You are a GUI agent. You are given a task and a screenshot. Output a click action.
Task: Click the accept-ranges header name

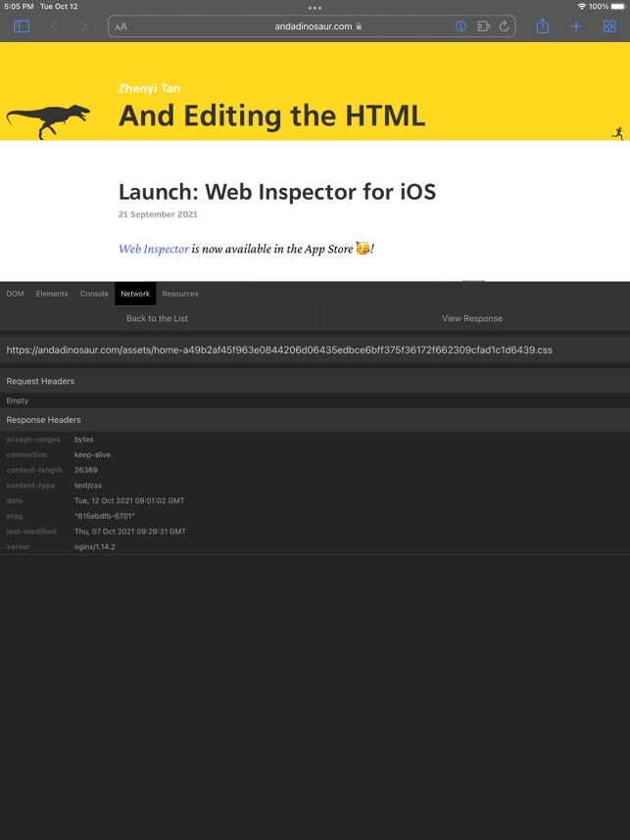click(x=33, y=440)
